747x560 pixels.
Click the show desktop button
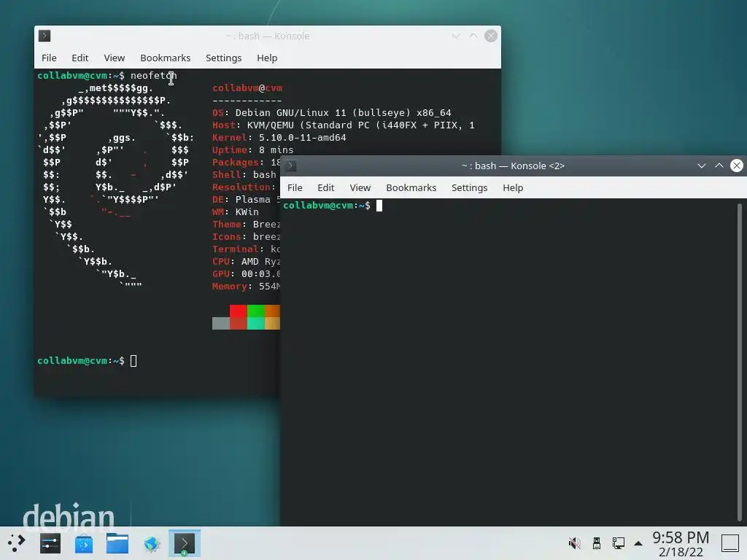pyautogui.click(x=729, y=543)
